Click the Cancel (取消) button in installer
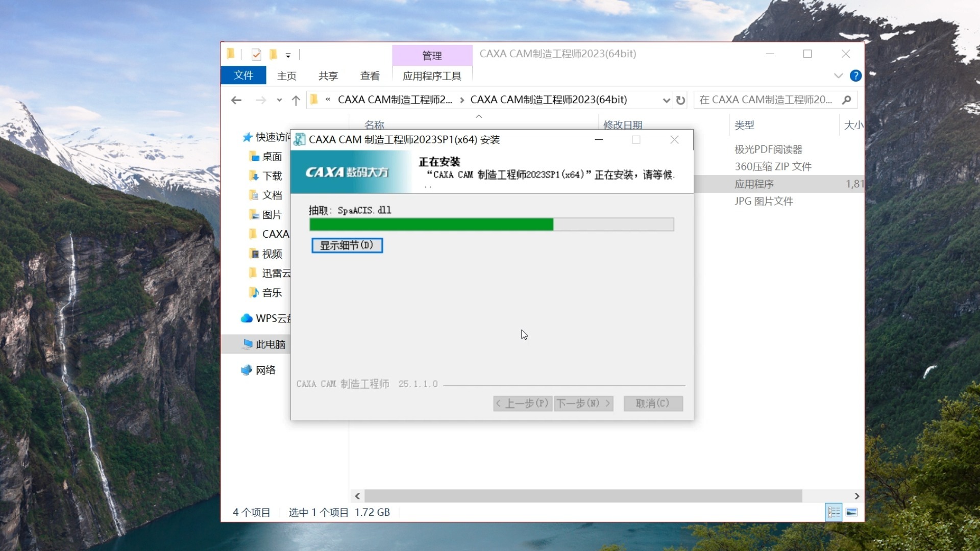The width and height of the screenshot is (980, 551). coord(653,404)
